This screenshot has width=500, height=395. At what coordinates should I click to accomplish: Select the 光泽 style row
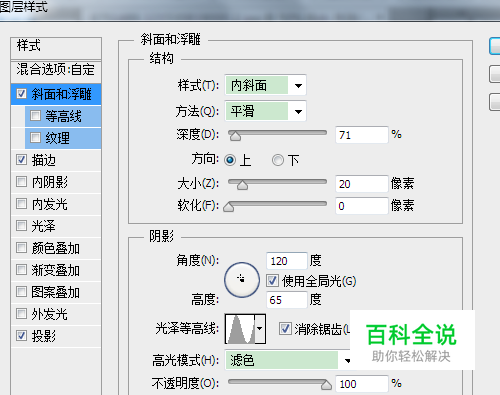pyautogui.click(x=56, y=226)
